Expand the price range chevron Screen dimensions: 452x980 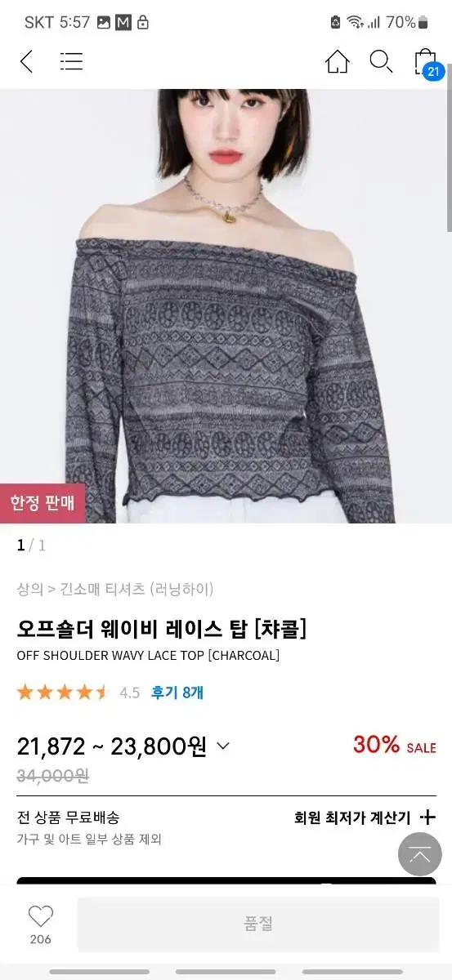coord(223,746)
